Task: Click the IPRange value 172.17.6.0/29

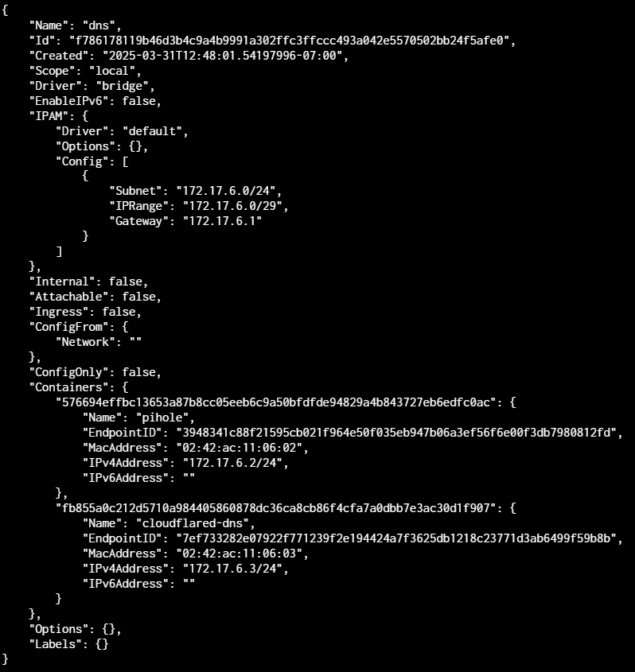Action: click(x=232, y=206)
